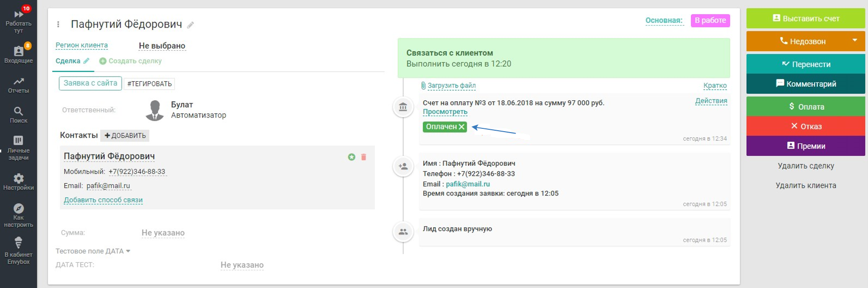Choose region via 'Не выбрано' value
868x288 pixels.
tap(162, 46)
